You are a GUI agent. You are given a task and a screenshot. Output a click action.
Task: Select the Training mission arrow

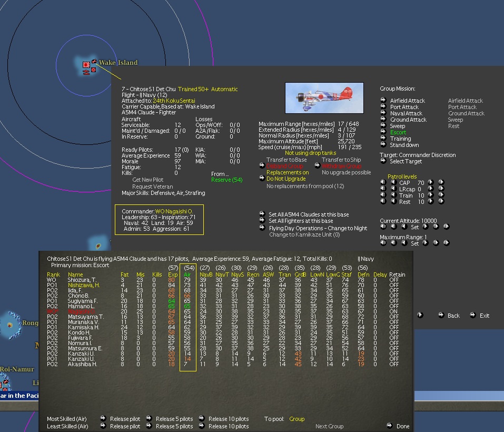[383, 138]
